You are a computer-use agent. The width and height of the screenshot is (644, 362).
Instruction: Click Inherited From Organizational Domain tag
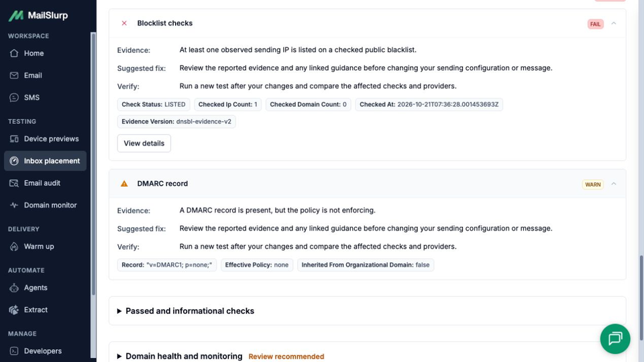tap(365, 265)
